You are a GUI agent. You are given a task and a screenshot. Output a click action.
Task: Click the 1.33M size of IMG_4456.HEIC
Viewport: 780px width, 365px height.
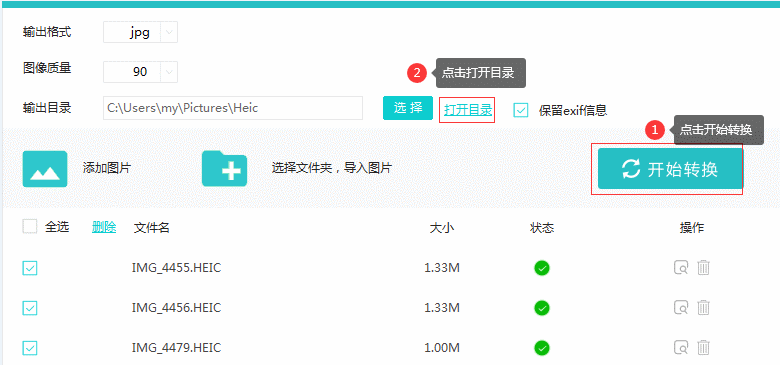(x=442, y=308)
